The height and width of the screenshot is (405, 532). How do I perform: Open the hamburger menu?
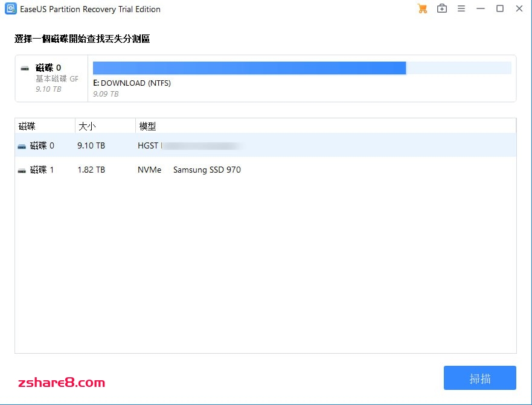[x=461, y=8]
